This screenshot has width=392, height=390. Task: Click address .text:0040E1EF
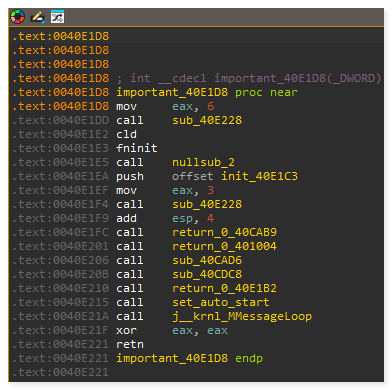pyautogui.click(x=60, y=190)
